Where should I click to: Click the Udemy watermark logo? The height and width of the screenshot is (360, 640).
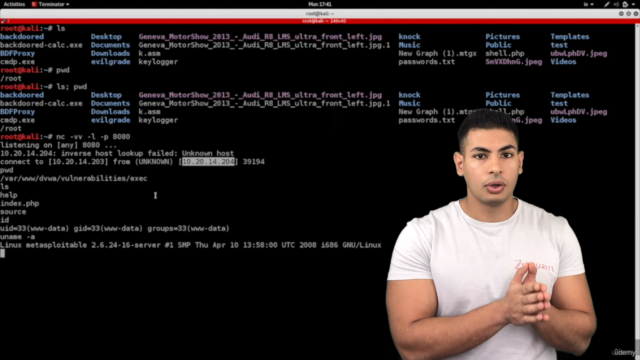[x=624, y=352]
